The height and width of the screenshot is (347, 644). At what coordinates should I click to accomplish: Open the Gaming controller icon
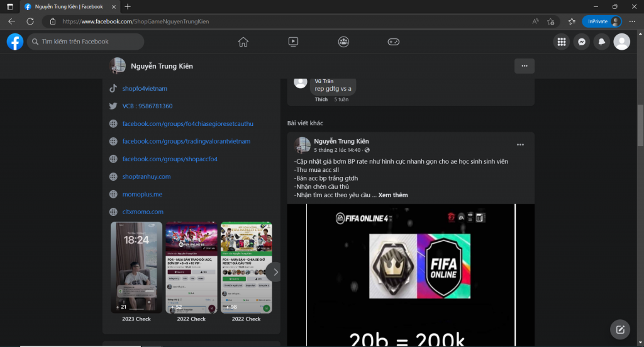click(393, 42)
